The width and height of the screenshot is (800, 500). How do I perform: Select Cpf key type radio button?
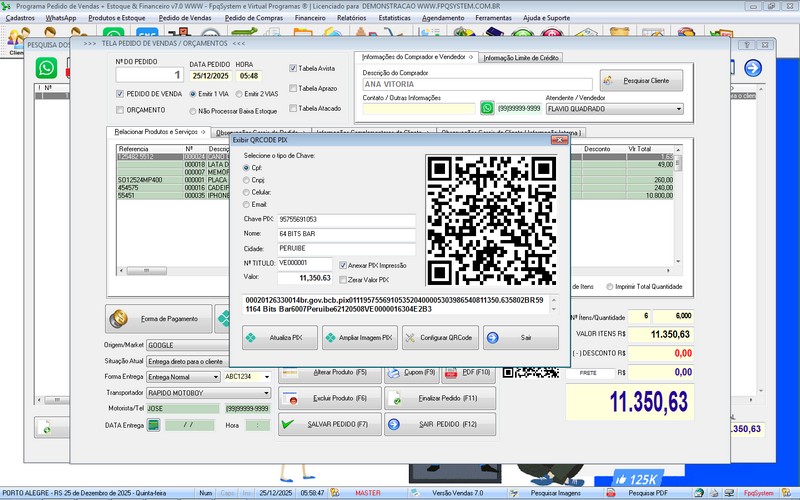click(246, 168)
